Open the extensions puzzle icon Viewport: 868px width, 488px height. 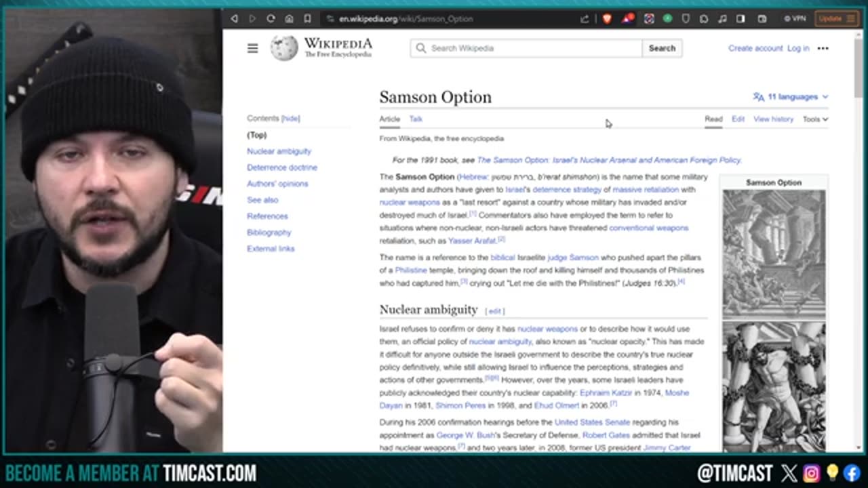[x=704, y=19]
